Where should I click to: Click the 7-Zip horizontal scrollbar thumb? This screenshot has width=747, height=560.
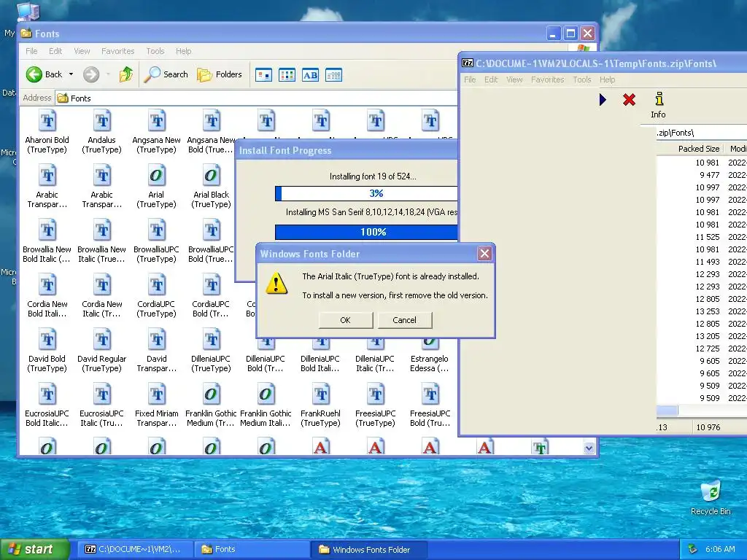point(667,411)
